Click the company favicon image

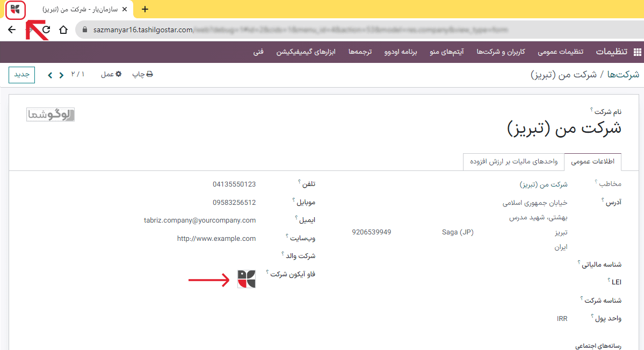(x=247, y=278)
